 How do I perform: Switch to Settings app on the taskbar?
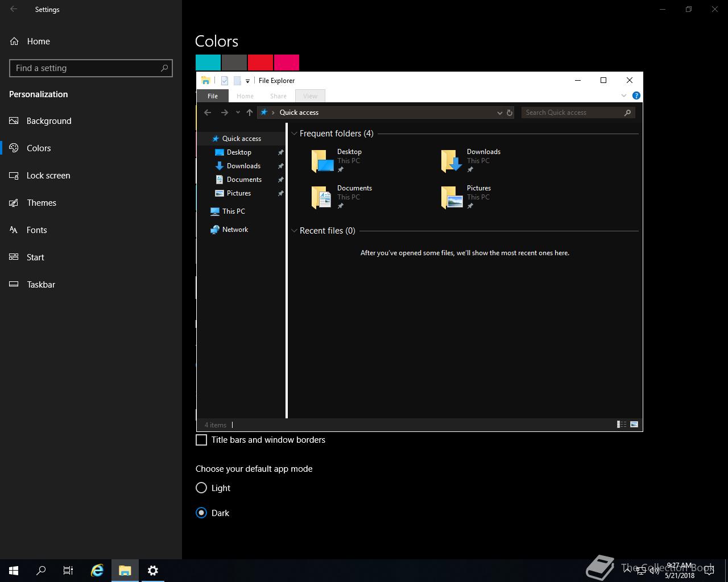(x=152, y=571)
